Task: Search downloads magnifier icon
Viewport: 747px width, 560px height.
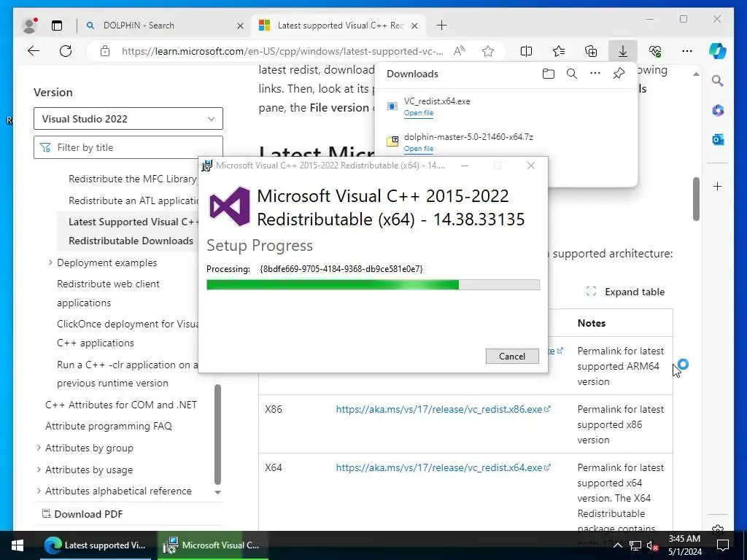Action: pos(572,74)
